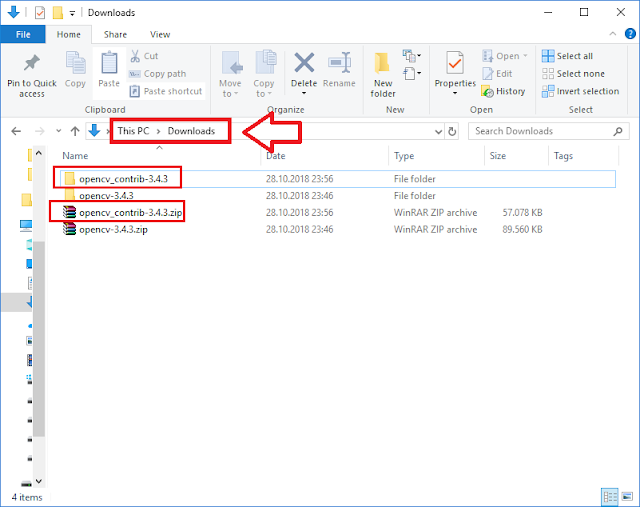Click navigation pane scroll up arrow
Image resolution: width=640 pixels, height=507 pixels.
[39, 153]
